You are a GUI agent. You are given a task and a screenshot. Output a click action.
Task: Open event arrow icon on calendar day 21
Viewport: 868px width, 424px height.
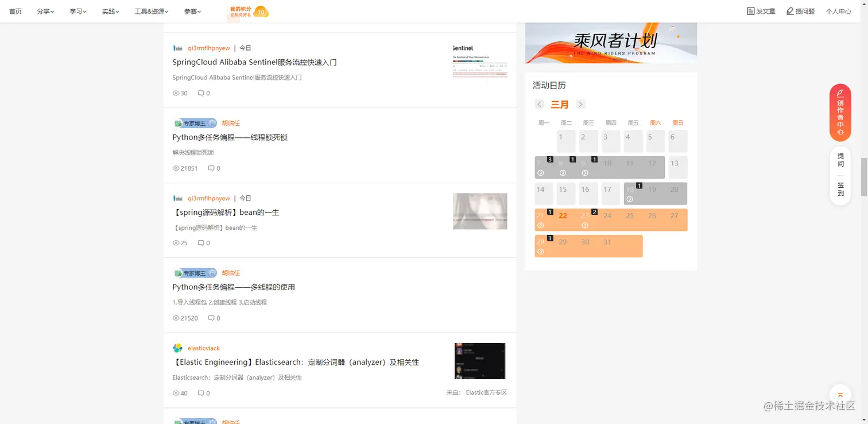(540, 226)
